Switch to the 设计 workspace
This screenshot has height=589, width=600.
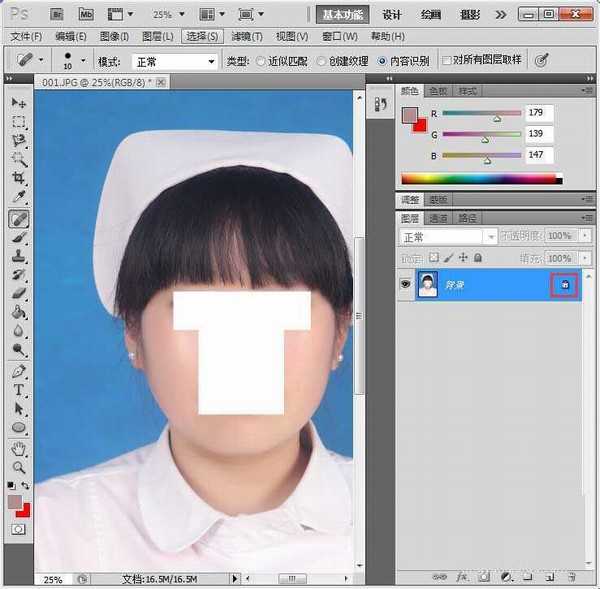click(x=393, y=14)
